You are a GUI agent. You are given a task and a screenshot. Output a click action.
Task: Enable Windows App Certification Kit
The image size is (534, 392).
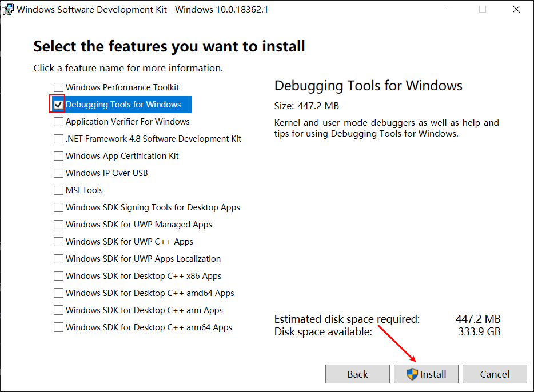(x=58, y=155)
